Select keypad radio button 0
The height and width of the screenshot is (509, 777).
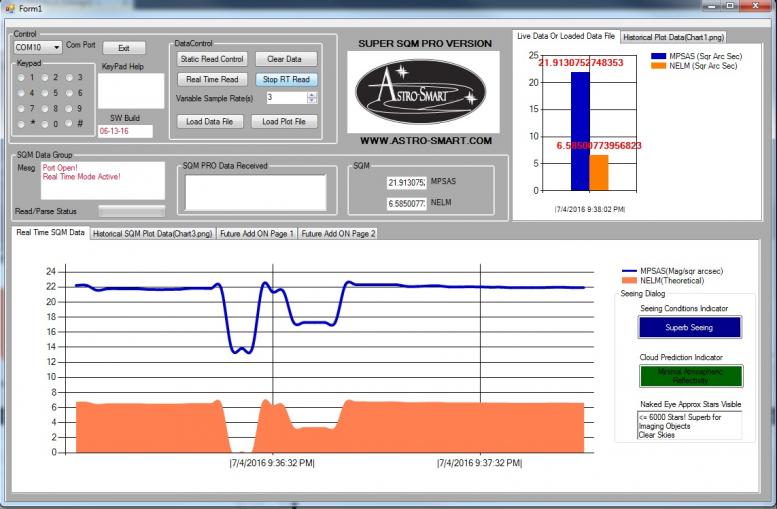point(45,124)
